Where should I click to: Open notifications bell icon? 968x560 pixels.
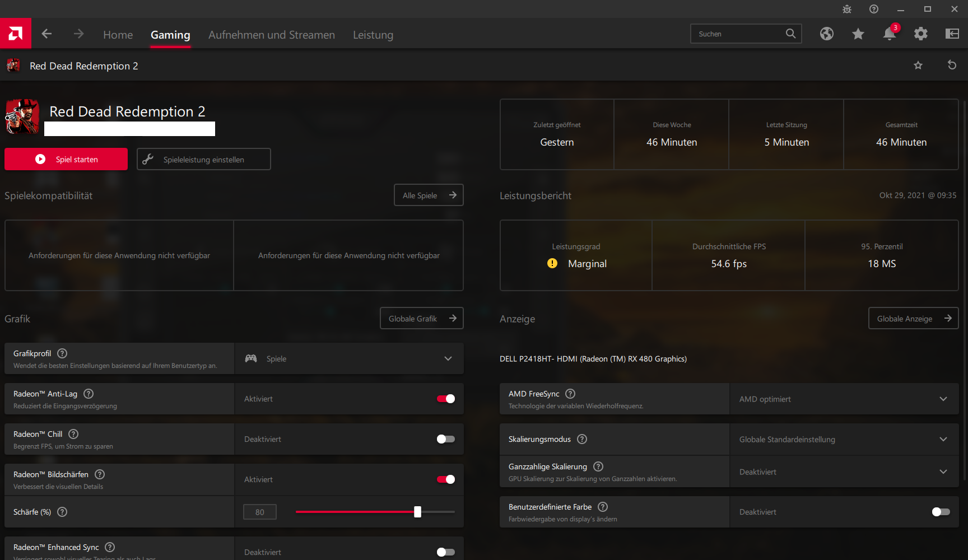click(890, 34)
